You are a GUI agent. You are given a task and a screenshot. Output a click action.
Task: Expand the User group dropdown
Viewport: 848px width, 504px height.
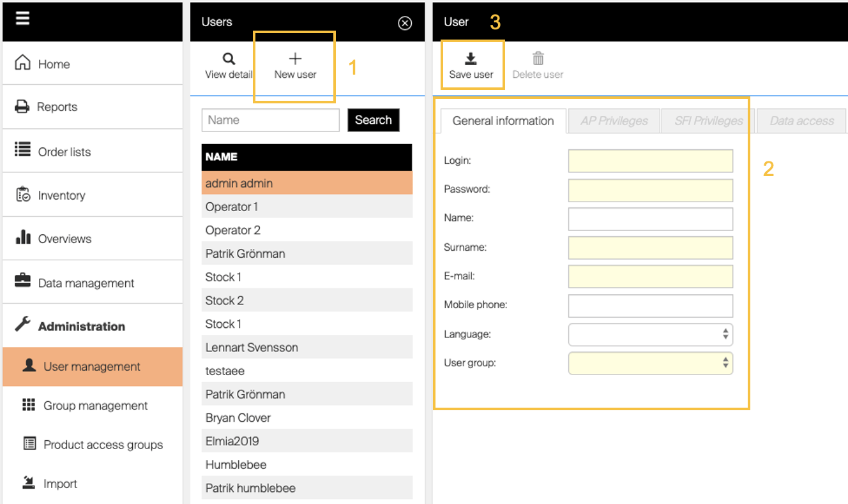tap(650, 363)
